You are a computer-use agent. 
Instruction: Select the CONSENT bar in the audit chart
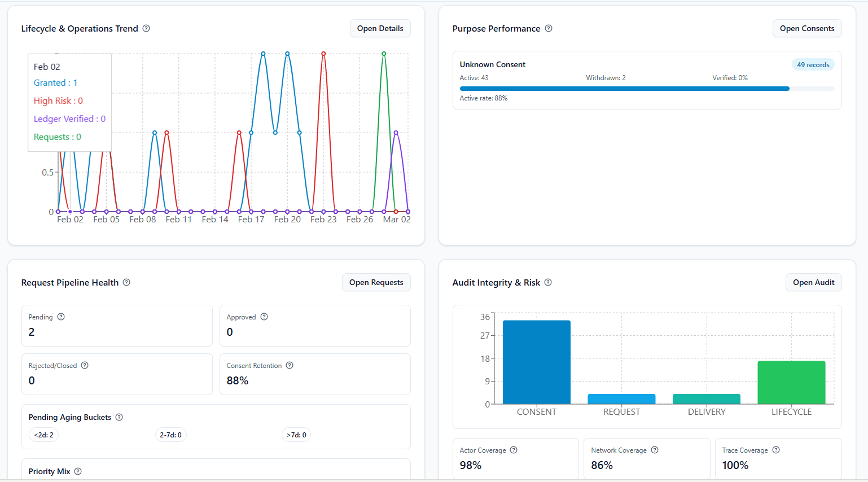(537, 361)
